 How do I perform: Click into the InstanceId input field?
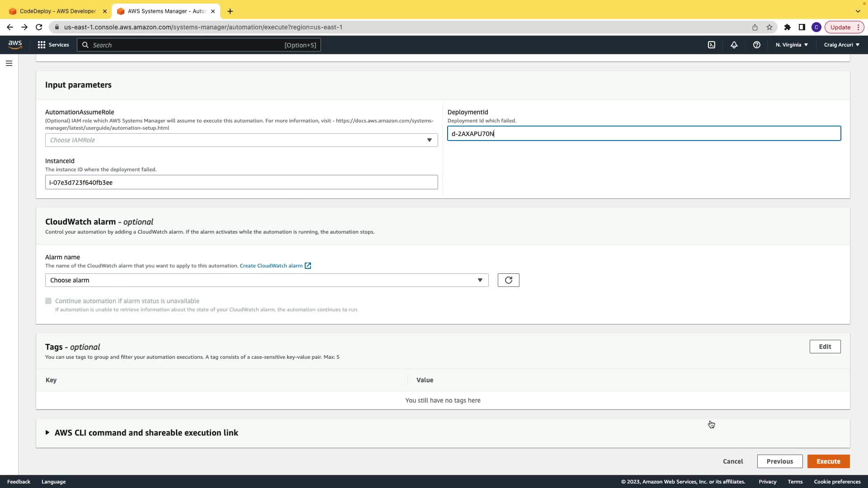(241, 182)
